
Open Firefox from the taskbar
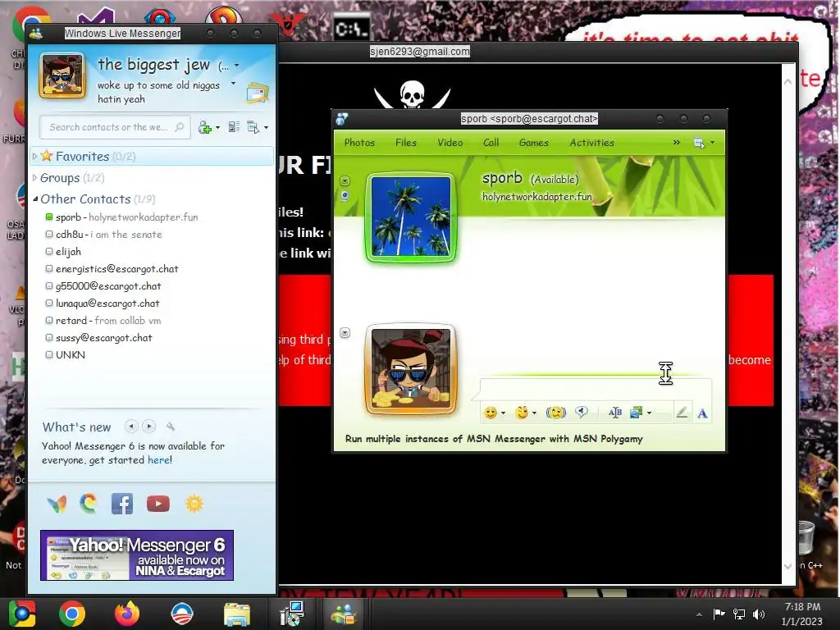[127, 614]
